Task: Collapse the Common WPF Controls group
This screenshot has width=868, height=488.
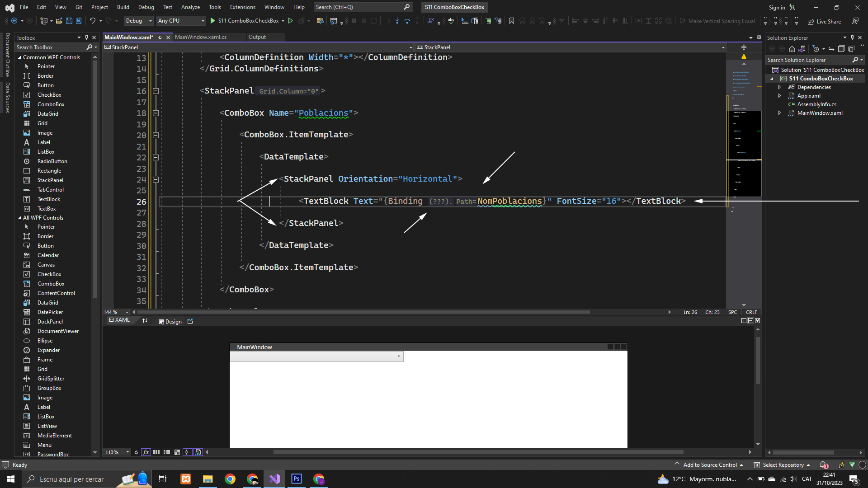Action: coord(19,57)
